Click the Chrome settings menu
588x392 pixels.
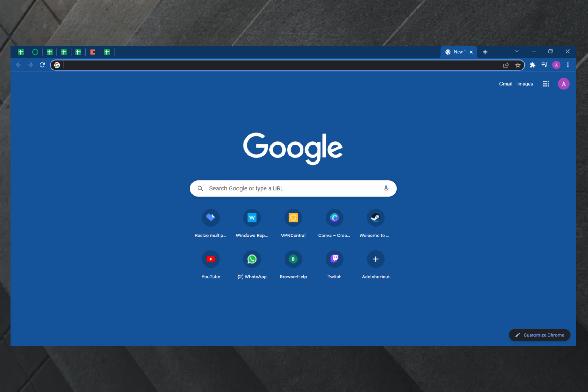point(568,65)
